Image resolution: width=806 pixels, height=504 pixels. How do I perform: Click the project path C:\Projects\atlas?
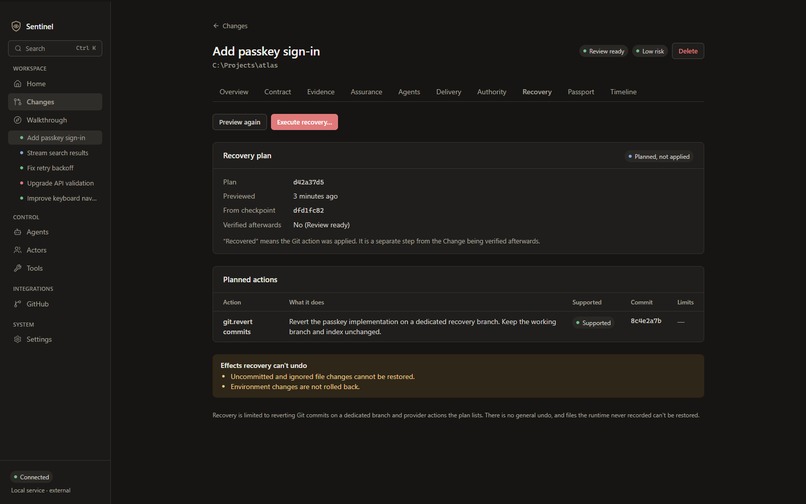point(245,65)
